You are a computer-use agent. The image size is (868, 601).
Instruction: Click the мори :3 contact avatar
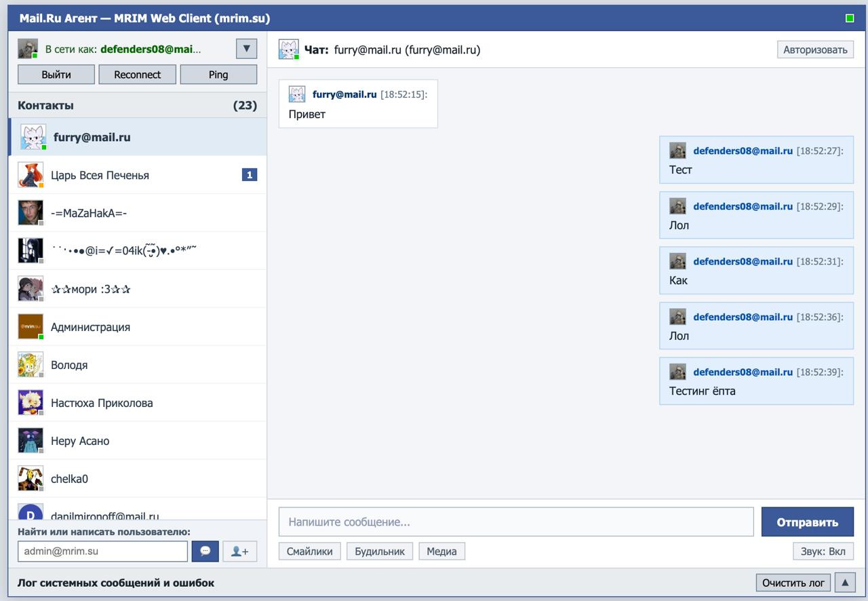click(31, 289)
